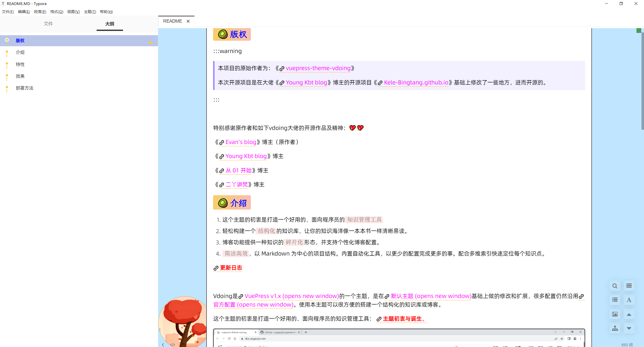Viewport: 644px width, 347px height.
Task: Open the 主题(T) menu
Action: tap(90, 12)
